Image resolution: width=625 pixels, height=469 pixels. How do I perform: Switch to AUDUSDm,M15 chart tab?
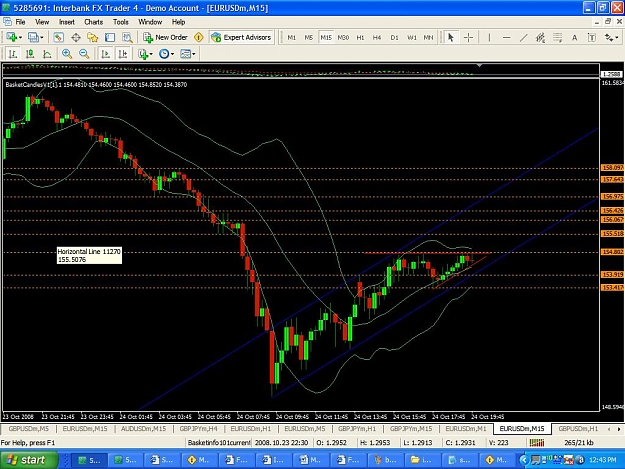[143, 429]
